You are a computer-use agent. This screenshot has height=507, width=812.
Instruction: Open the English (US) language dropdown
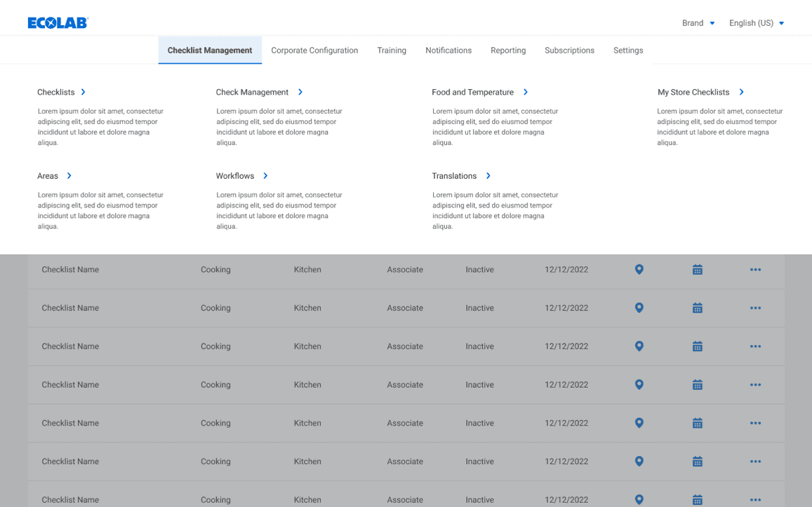[x=757, y=22]
